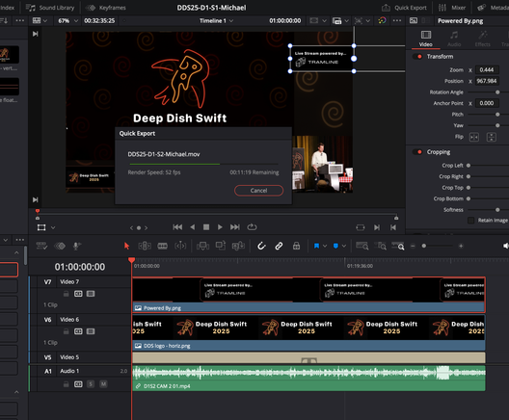Viewport: 509px width, 420px height.
Task: Click the horizontal flip icon
Action: point(474,137)
